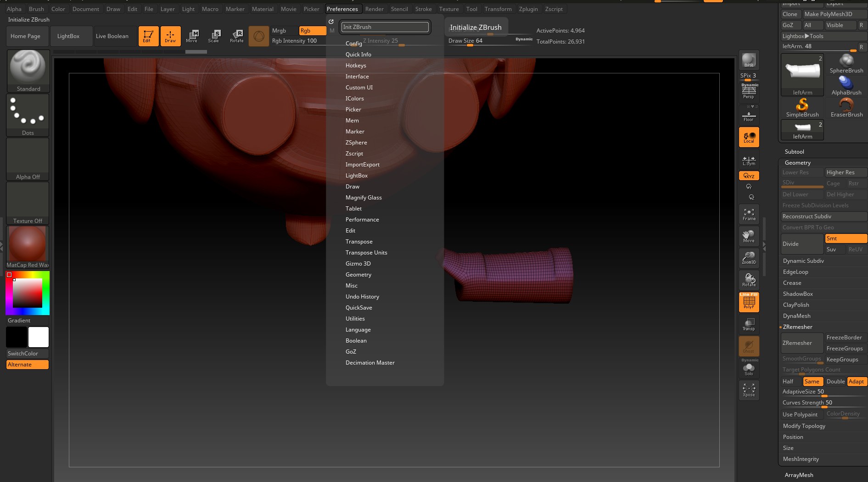Select the Rotate tool in top shelf

236,36
